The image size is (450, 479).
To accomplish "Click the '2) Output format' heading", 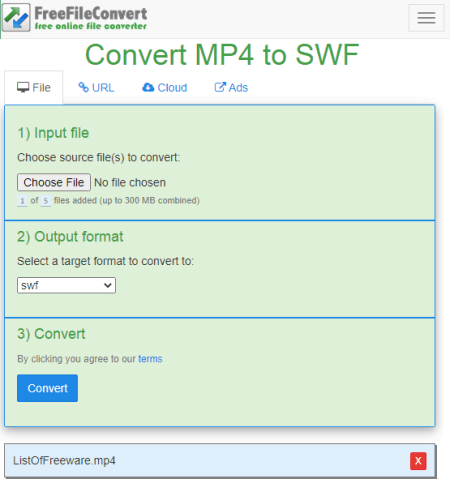I will click(x=70, y=237).
